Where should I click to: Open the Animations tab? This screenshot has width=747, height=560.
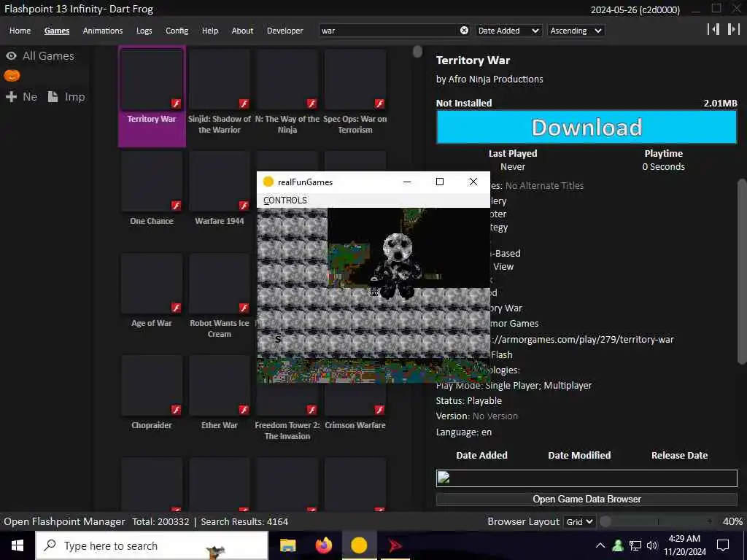click(102, 31)
